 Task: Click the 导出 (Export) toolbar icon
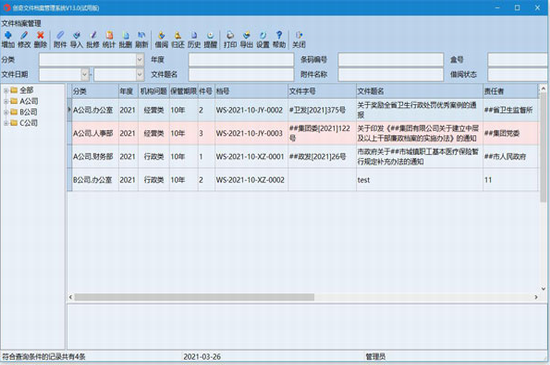[x=247, y=39]
